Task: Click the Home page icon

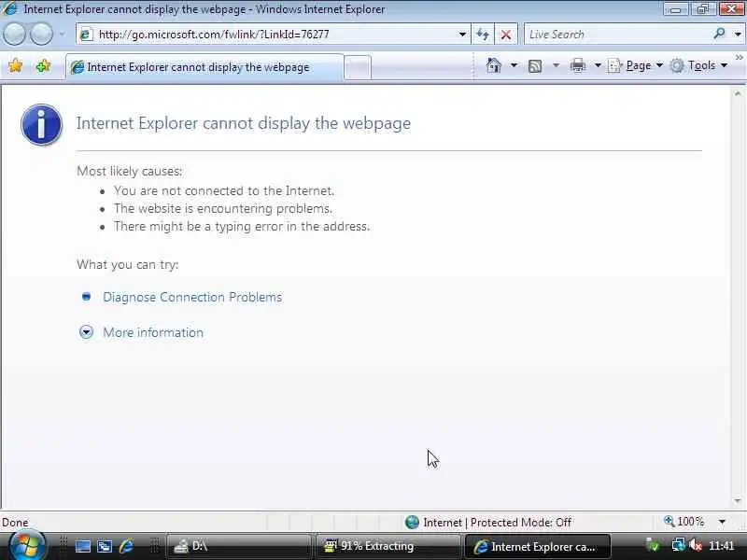Action: point(494,65)
